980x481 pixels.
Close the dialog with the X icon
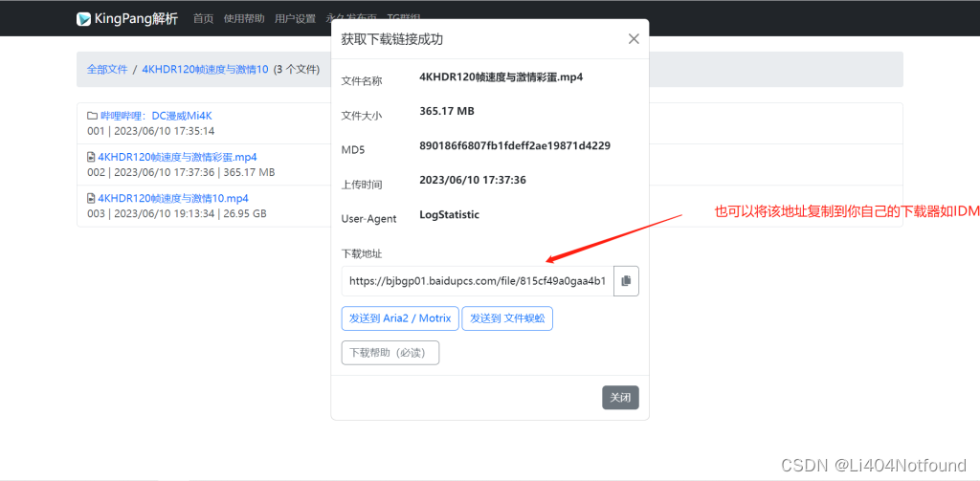tap(634, 39)
